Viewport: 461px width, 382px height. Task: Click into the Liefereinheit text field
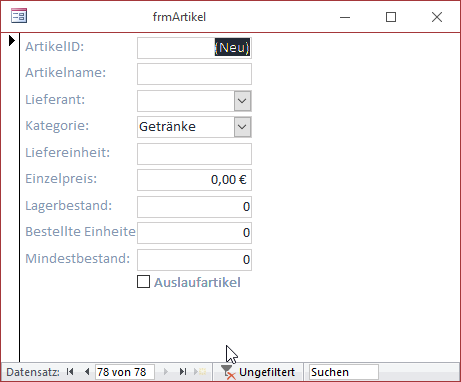point(194,154)
